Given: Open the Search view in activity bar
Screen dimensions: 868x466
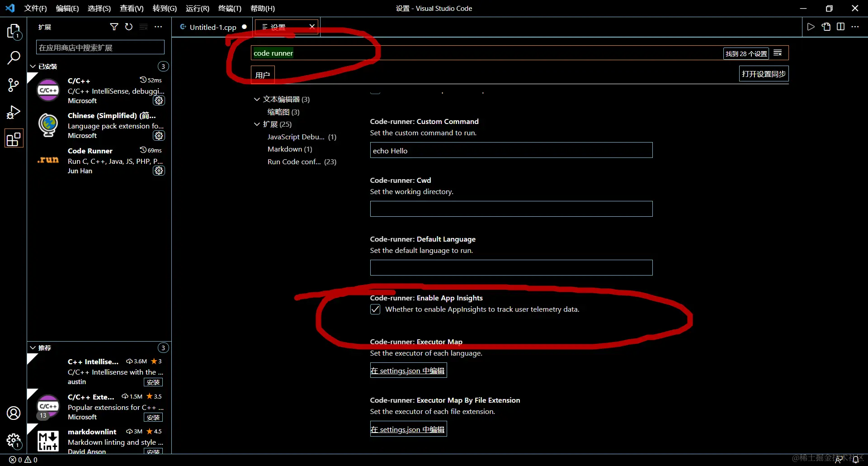Looking at the screenshot, I should coord(14,57).
